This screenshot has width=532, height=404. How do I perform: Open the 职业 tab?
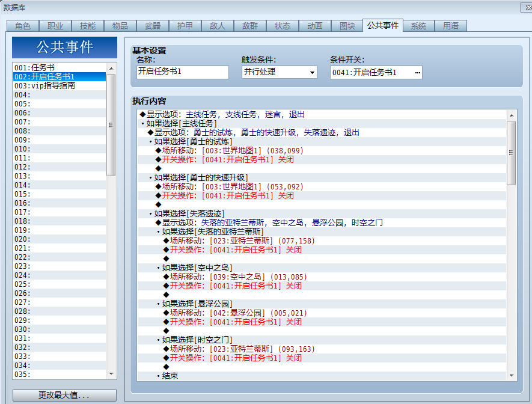click(55, 26)
